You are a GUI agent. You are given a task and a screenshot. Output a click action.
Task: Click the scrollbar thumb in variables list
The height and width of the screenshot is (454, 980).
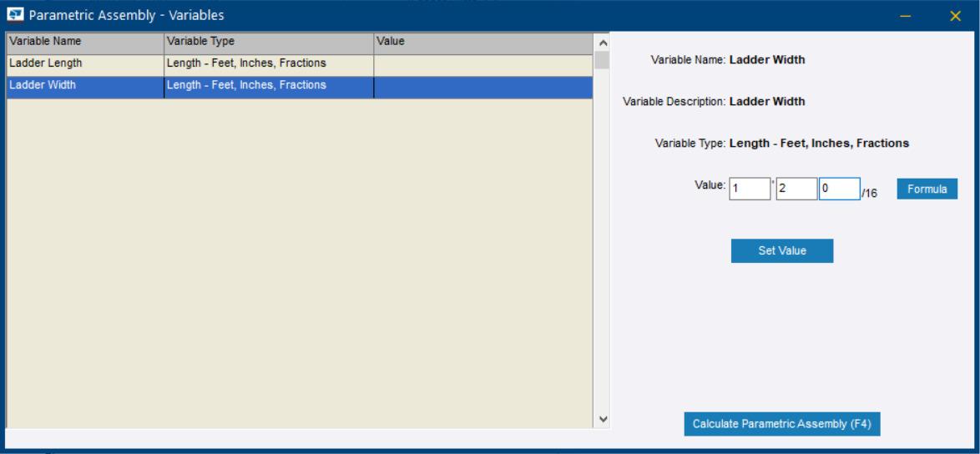603,61
